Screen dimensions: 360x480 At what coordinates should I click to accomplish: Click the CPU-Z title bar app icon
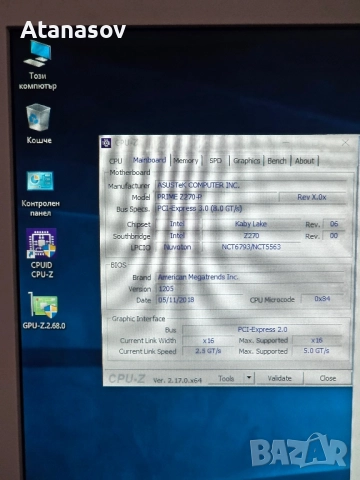pos(106,143)
